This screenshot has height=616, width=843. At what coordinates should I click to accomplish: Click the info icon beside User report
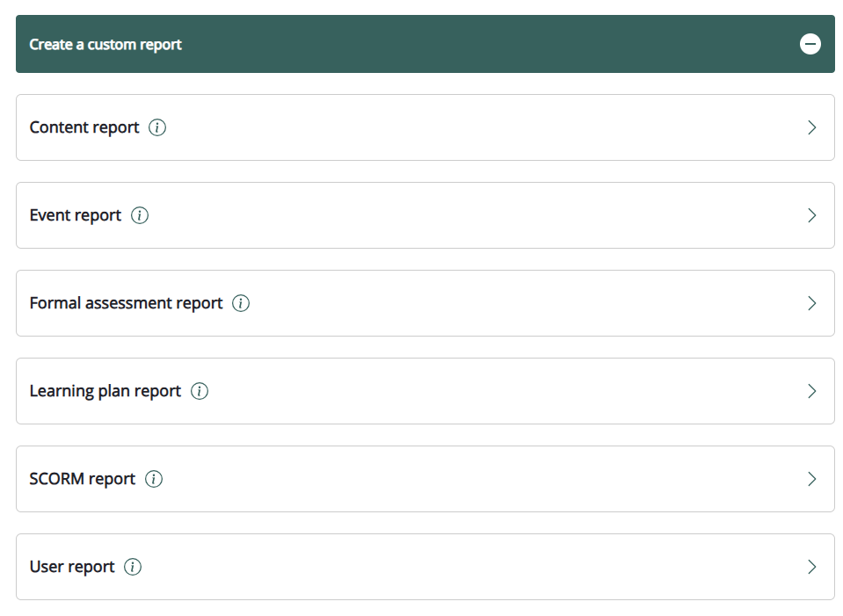(133, 567)
